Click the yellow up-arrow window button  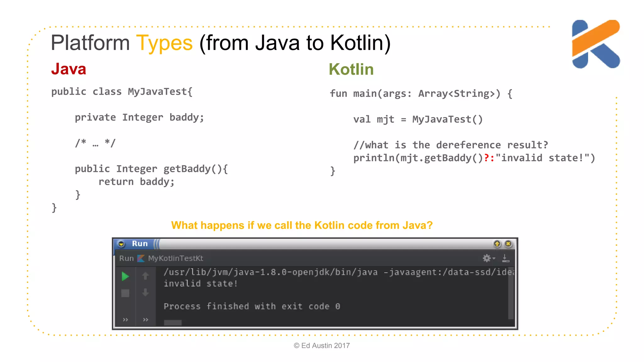(x=497, y=244)
